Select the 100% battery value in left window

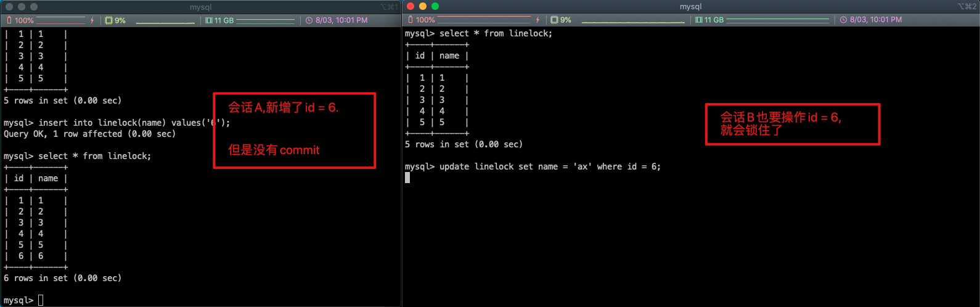tap(24, 20)
